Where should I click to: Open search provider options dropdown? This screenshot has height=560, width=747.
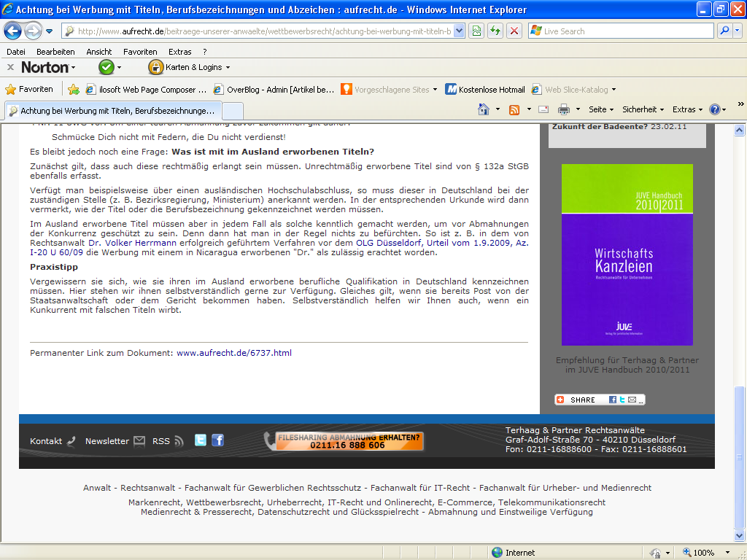click(x=738, y=31)
